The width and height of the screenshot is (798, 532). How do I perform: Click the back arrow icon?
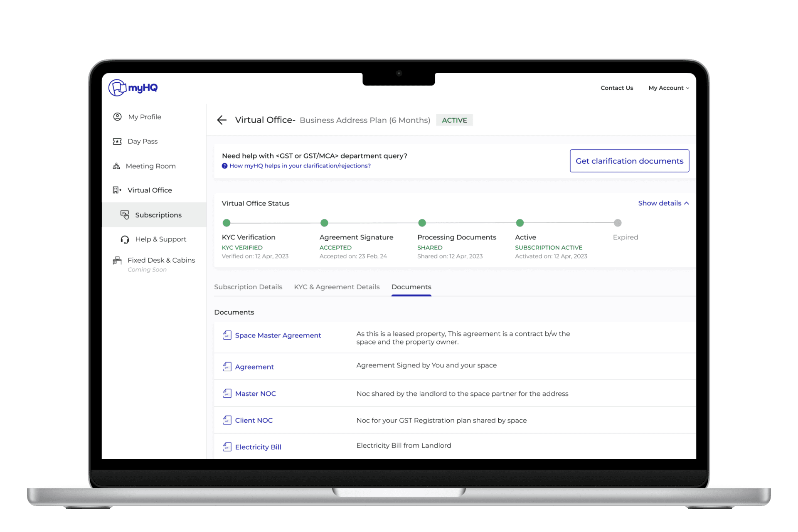click(x=222, y=120)
